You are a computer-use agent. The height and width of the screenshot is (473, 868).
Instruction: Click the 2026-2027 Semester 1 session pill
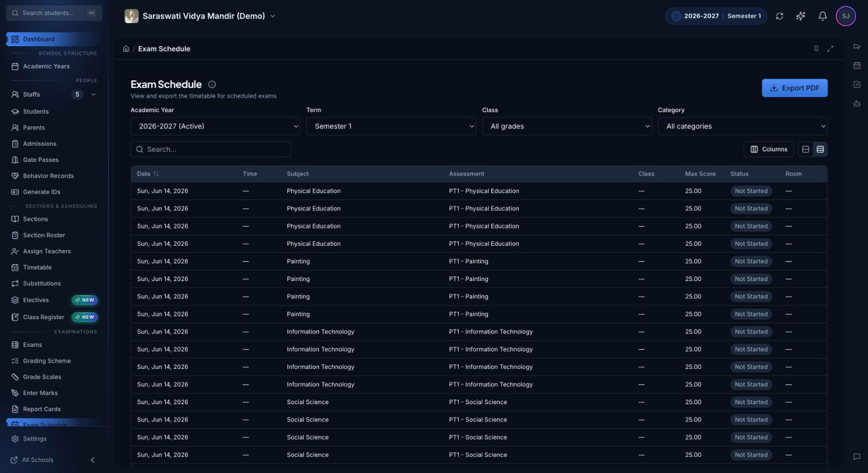point(716,16)
